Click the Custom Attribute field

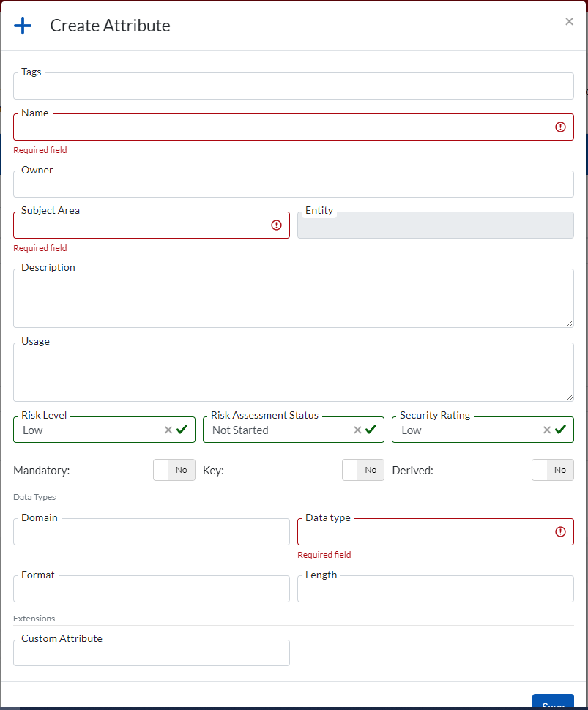[151, 653]
